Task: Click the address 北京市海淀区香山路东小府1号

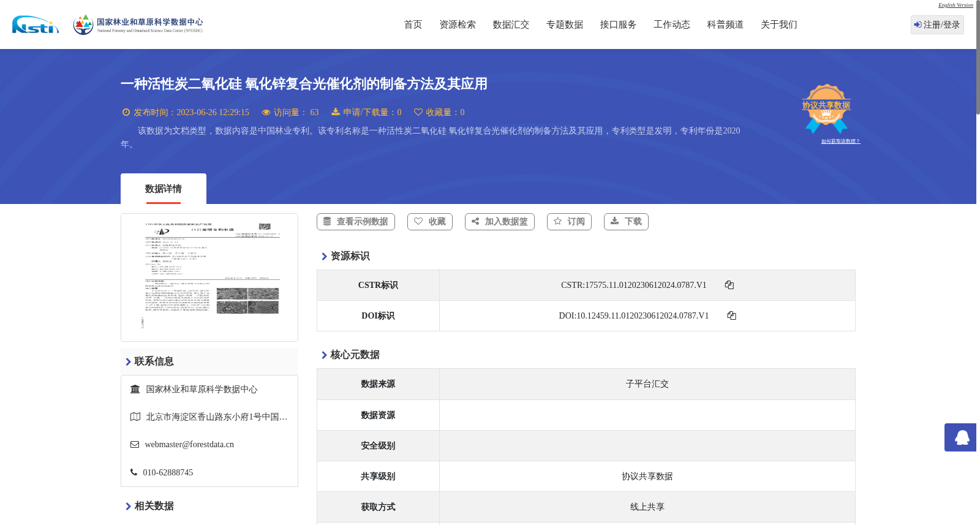Action: click(x=217, y=417)
